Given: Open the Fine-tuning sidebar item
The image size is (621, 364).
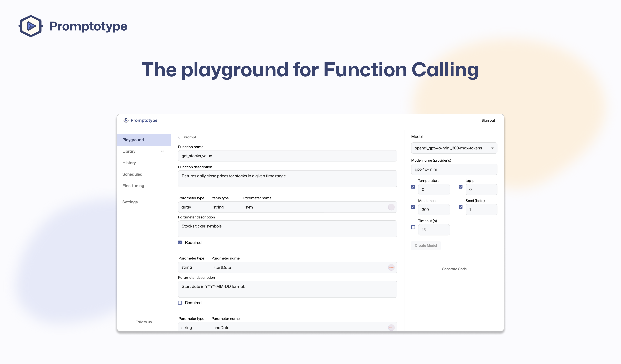Looking at the screenshot, I should [133, 186].
